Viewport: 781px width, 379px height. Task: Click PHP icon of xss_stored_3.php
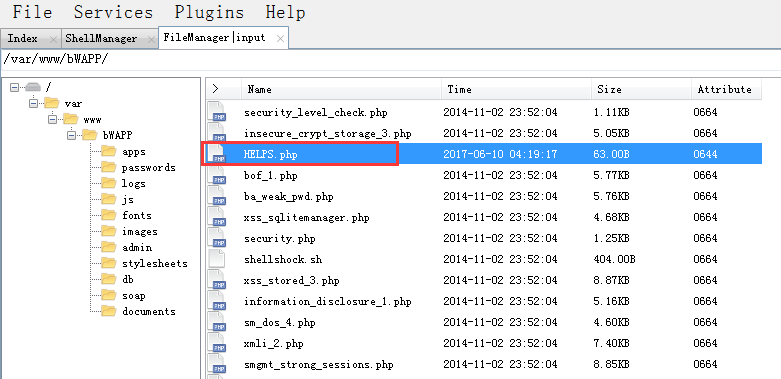216,279
